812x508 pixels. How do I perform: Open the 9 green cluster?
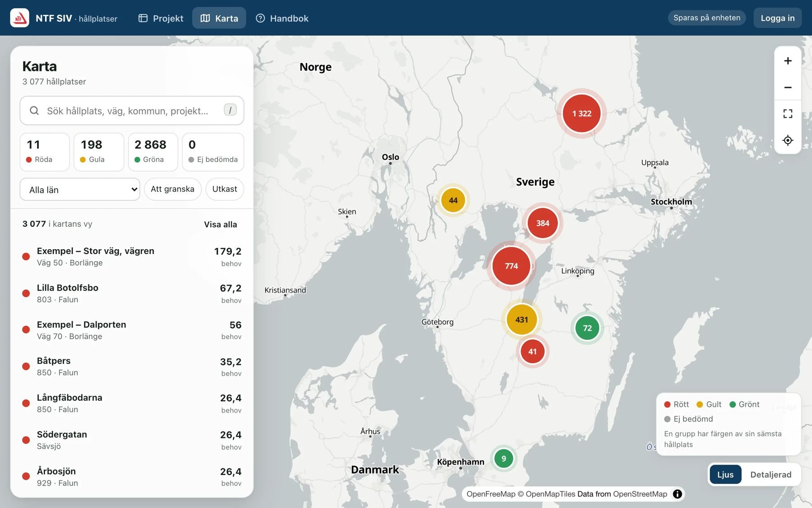click(x=503, y=459)
